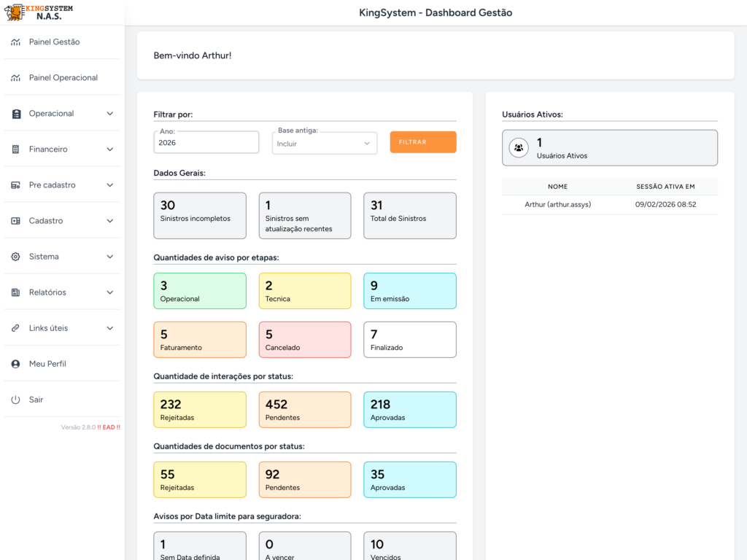The width and height of the screenshot is (747, 560).
Task: Click the Financeiro calculator icon
Action: [x=16, y=149]
